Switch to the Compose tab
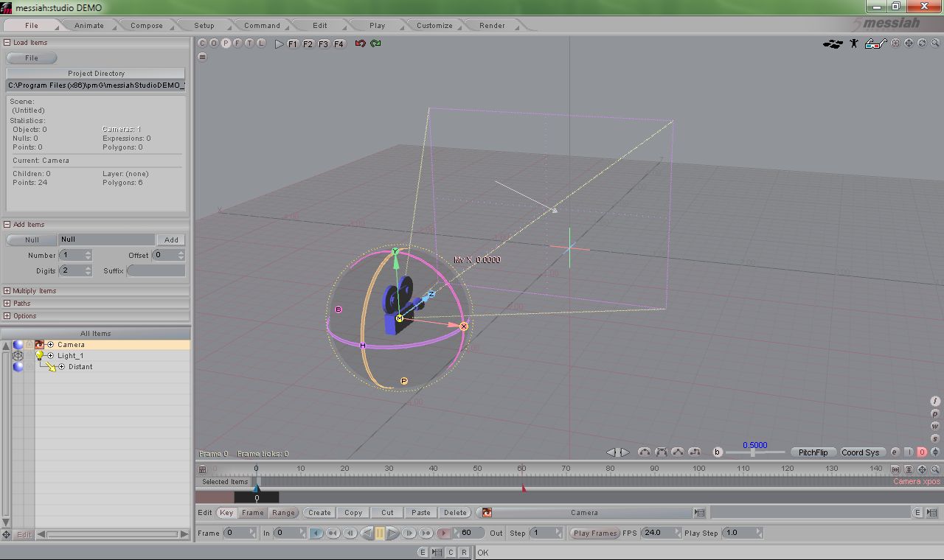Viewport: 944px width, 560px height. [x=146, y=25]
